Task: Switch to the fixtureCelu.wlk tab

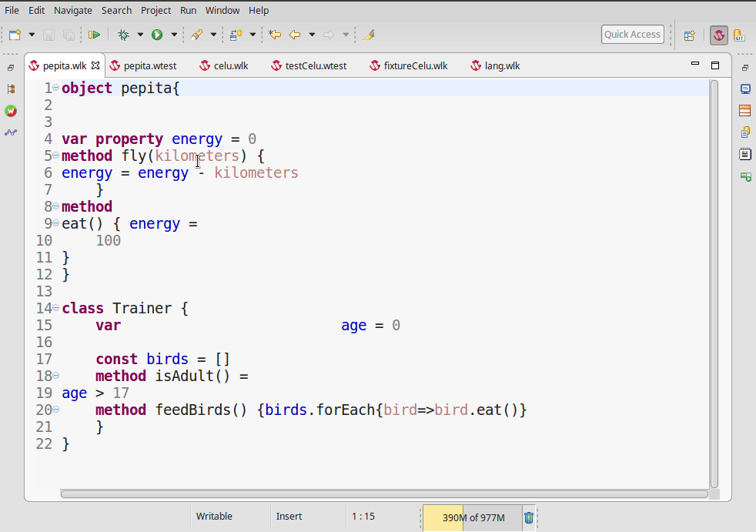Action: pos(415,66)
